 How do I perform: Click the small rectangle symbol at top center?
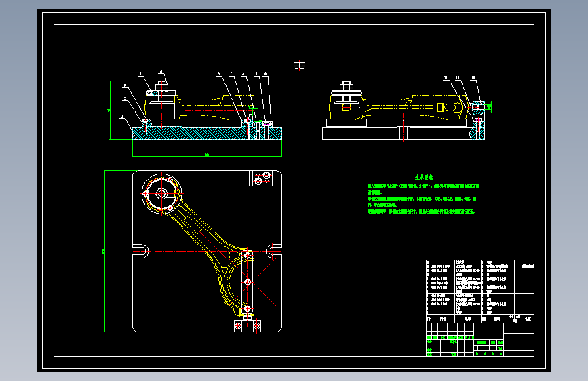[x=299, y=65]
